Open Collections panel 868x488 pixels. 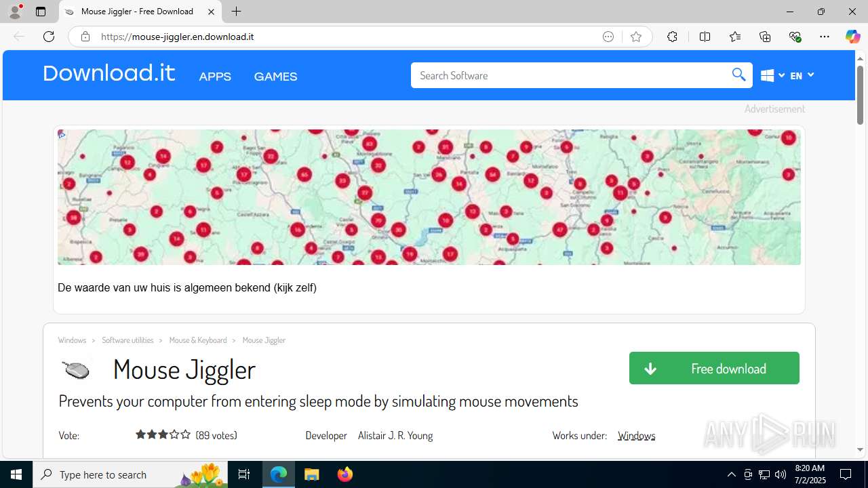[765, 37]
